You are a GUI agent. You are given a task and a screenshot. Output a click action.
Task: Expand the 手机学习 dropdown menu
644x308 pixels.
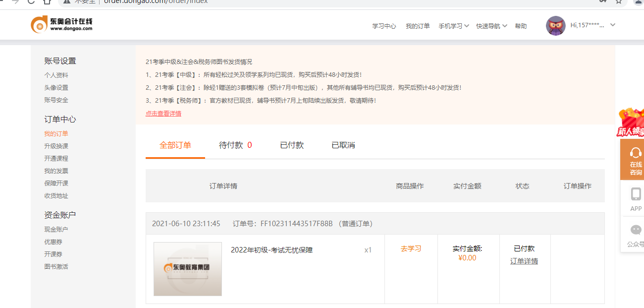point(453,26)
